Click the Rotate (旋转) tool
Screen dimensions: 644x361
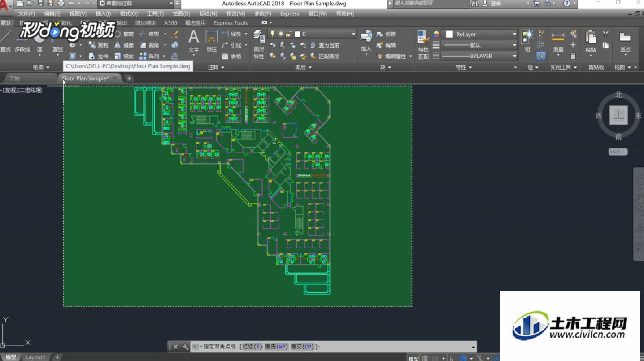click(x=124, y=34)
